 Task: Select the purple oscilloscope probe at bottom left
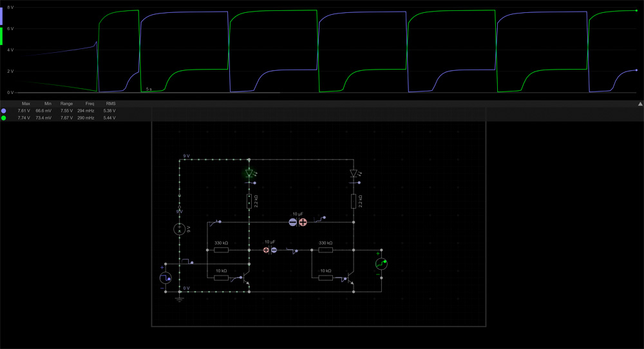166,278
